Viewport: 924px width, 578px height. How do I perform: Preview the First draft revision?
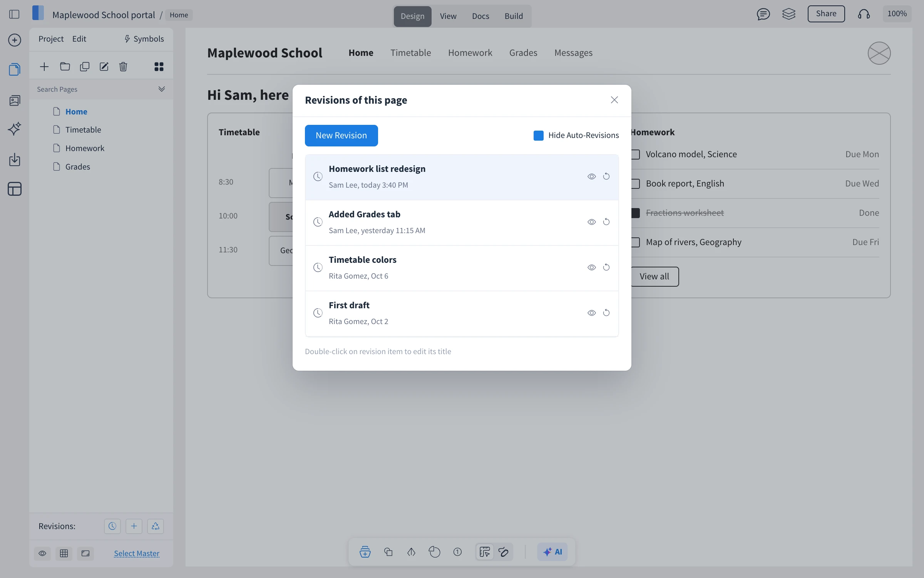(592, 313)
